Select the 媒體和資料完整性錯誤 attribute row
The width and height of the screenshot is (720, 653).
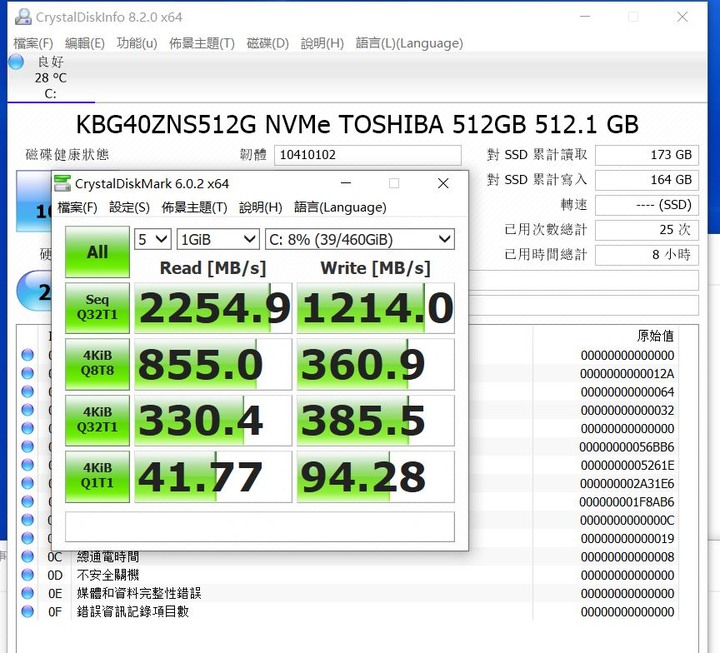(x=348, y=593)
